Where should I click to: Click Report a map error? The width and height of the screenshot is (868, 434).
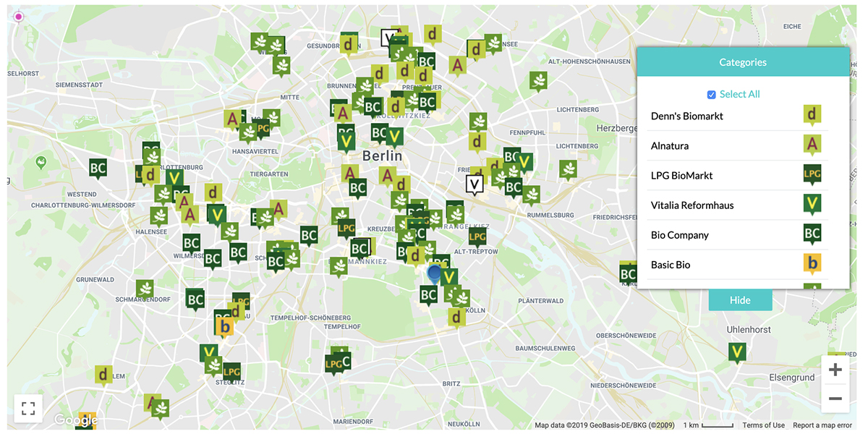(x=822, y=425)
